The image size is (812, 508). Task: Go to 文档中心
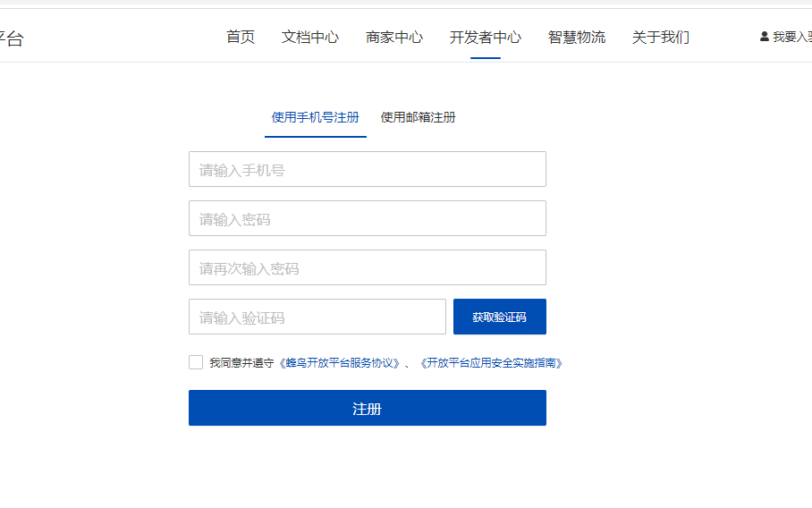coord(310,37)
